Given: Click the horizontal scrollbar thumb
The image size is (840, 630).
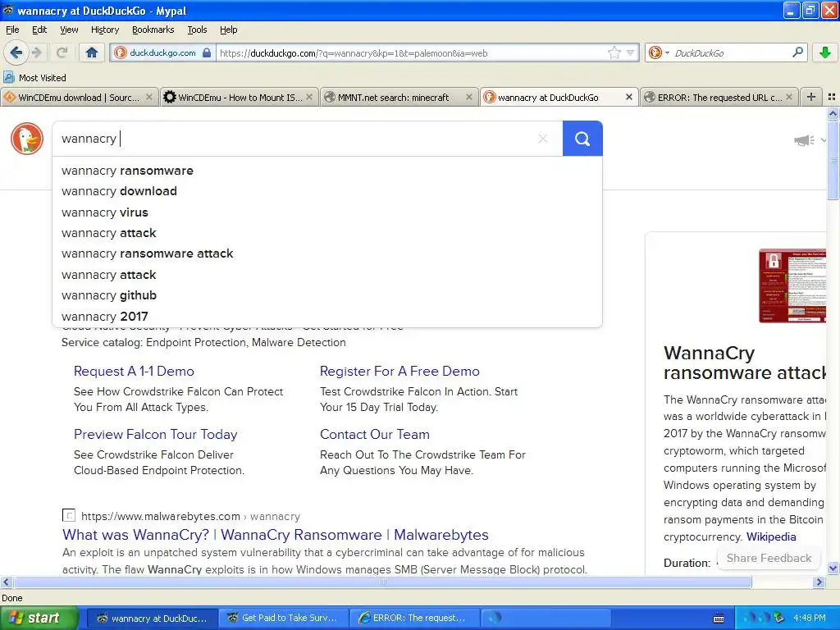Looking at the screenshot, I should pos(382,582).
